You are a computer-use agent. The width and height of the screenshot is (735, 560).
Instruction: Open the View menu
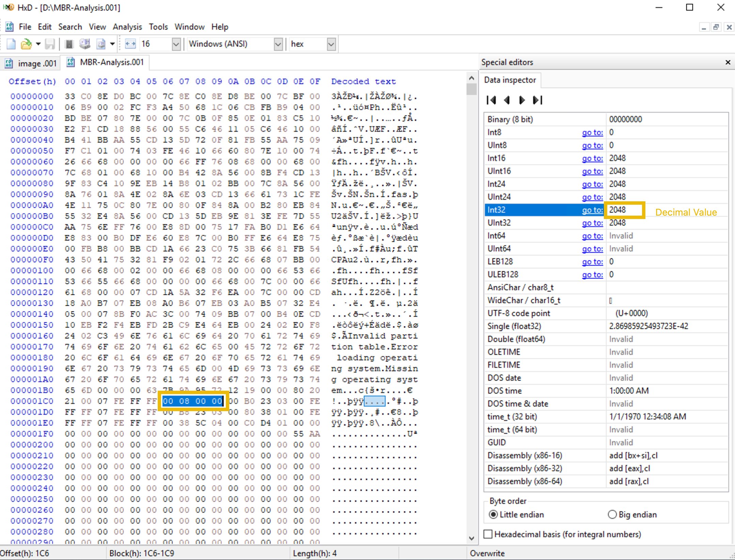[97, 27]
